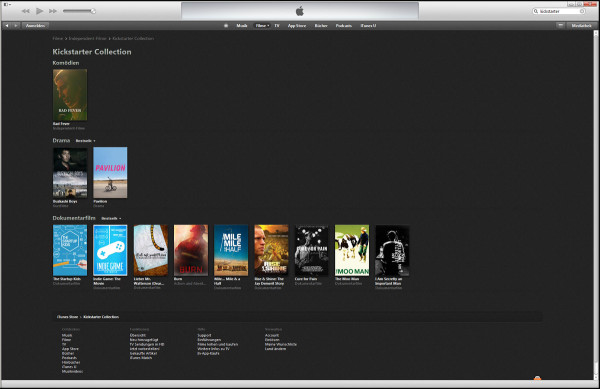Click the Bad Fever title link
The image size is (600, 389).
tap(61, 124)
